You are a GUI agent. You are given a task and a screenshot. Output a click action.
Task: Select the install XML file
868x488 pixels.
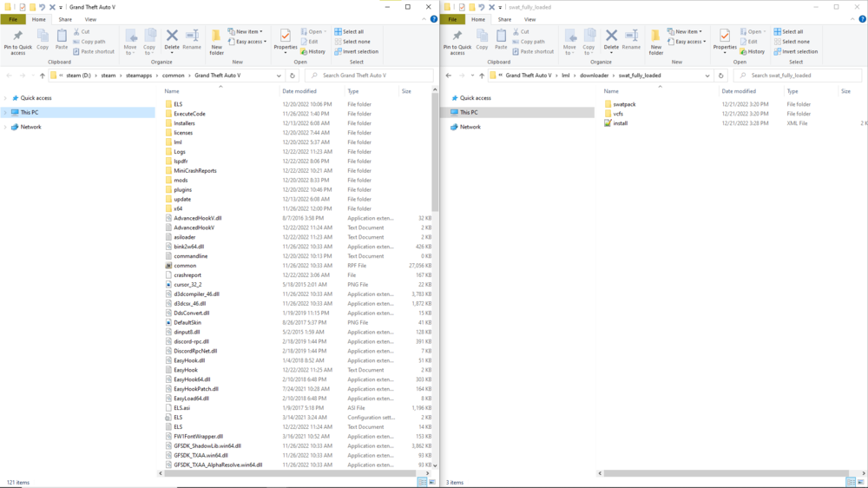point(620,123)
